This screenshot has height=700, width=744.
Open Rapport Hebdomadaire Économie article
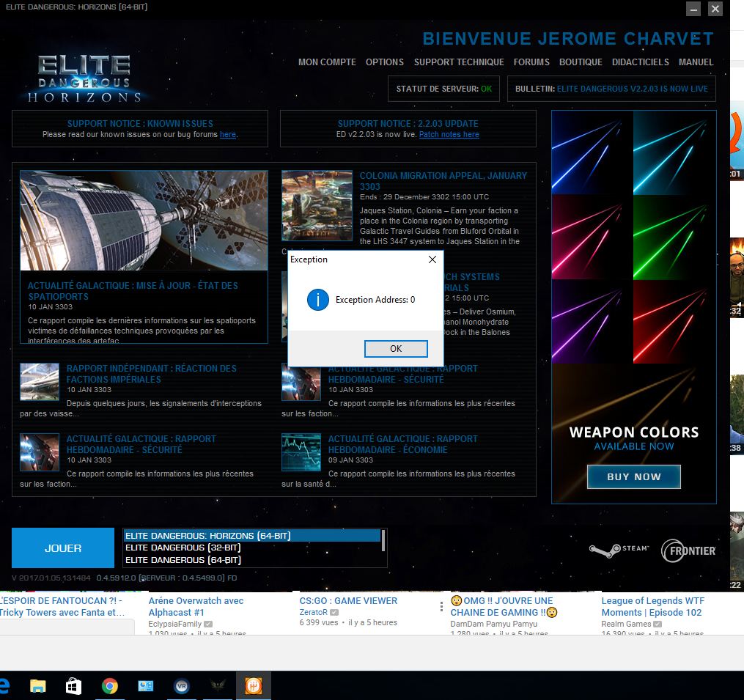[403, 444]
